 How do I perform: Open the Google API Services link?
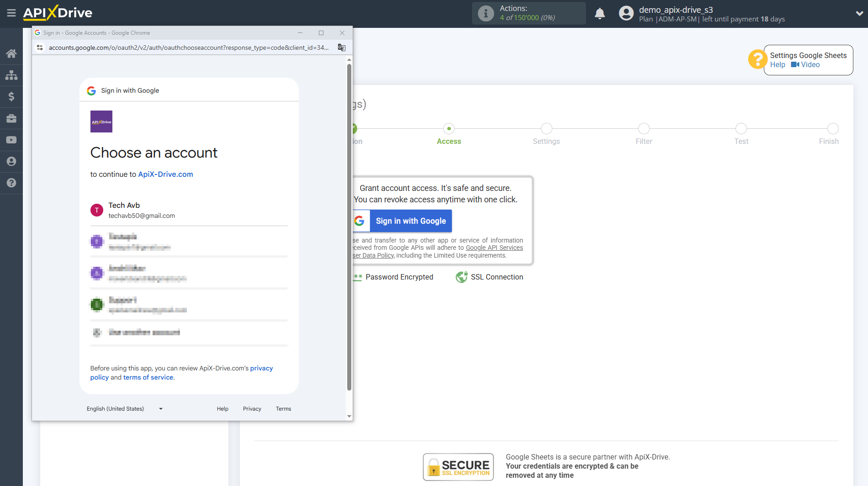point(494,248)
